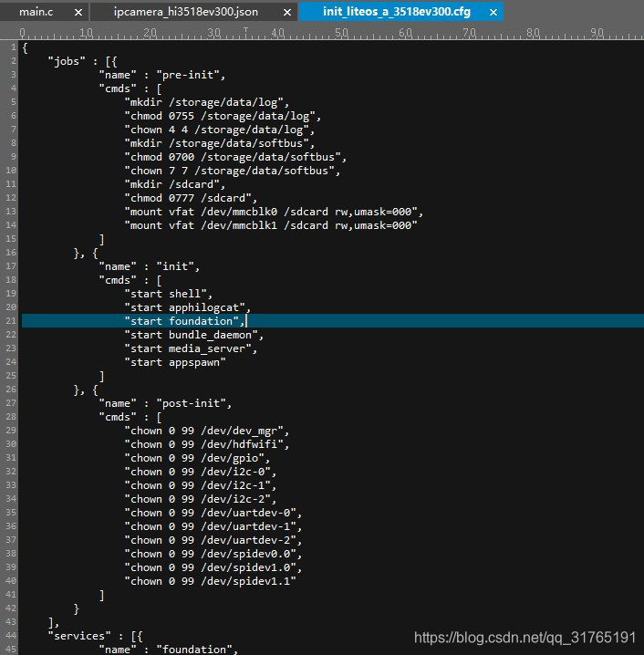
Task: Click the chown /dev/i2c-0 line
Action: coord(201,472)
